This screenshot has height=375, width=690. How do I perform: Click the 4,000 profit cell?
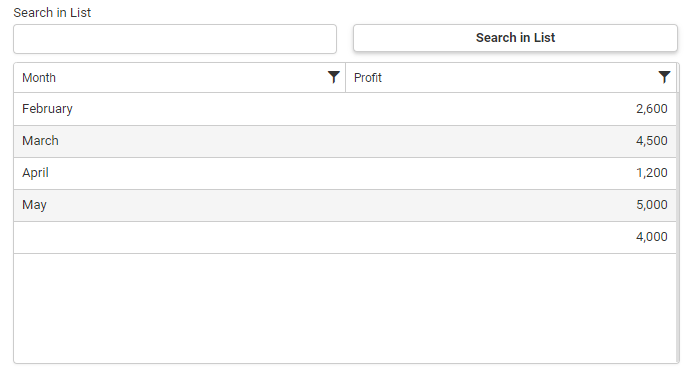tap(651, 237)
